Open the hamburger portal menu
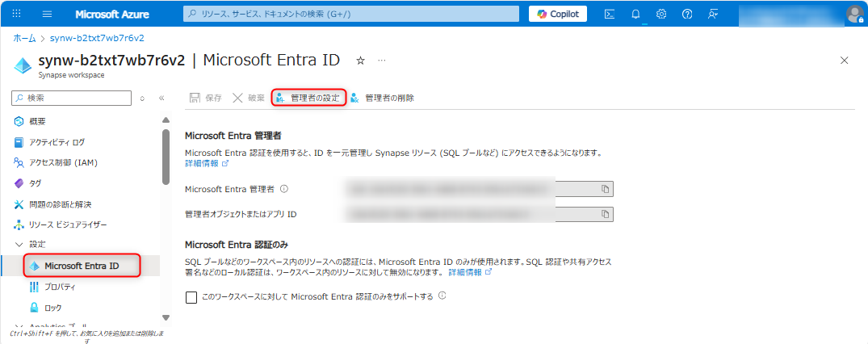868x344 pixels. [x=47, y=14]
